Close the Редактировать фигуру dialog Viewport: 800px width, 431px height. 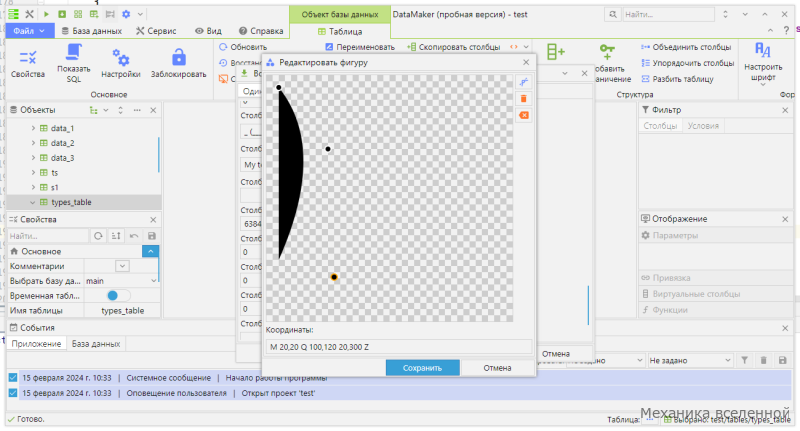526,62
